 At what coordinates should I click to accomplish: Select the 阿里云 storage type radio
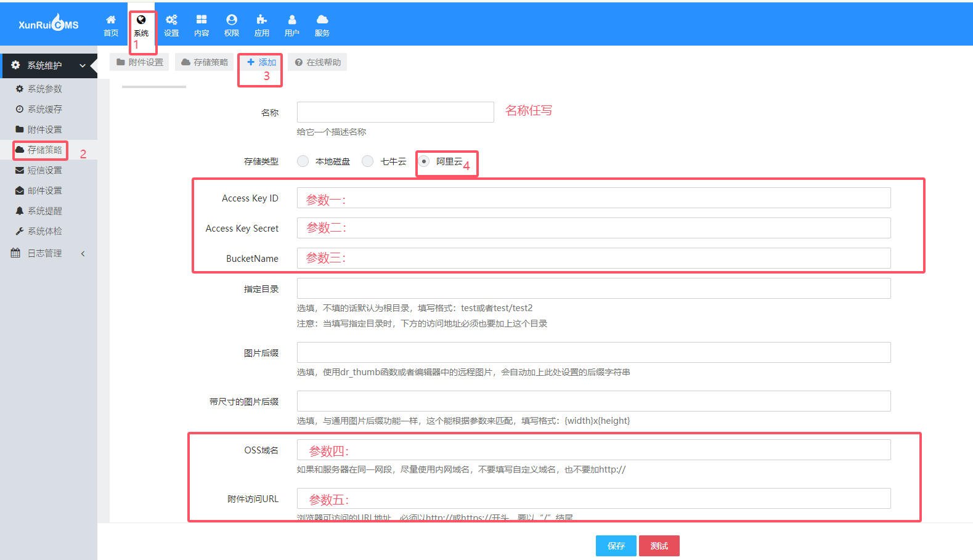tap(424, 161)
